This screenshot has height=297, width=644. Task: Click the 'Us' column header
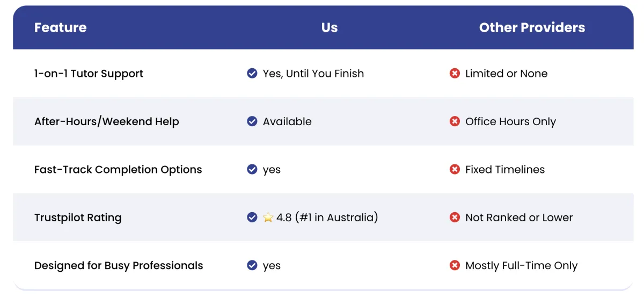point(330,27)
